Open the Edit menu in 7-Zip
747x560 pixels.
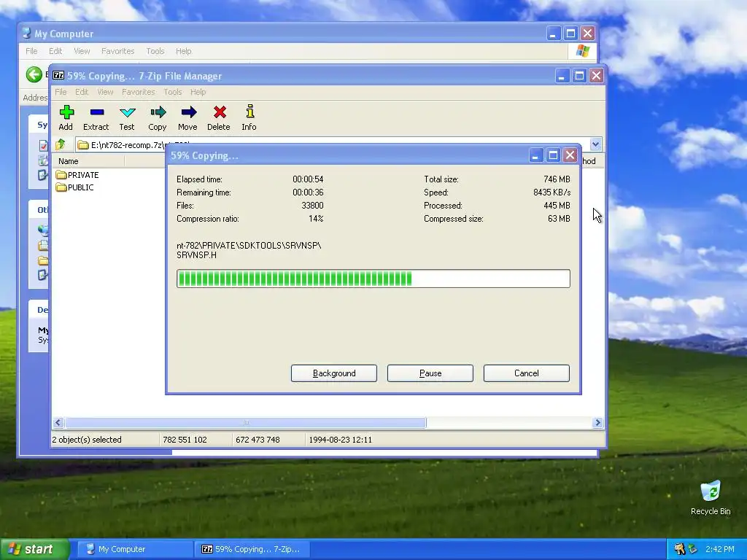point(82,92)
